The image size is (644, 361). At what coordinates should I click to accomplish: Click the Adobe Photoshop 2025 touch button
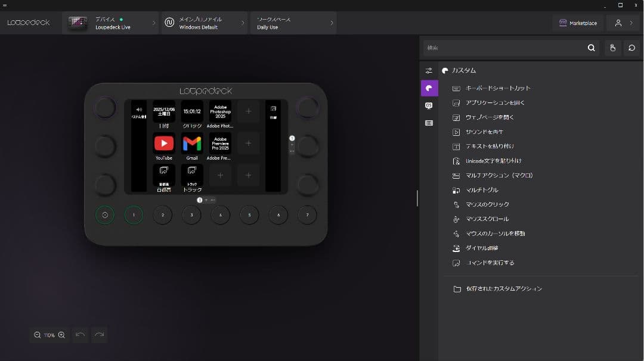click(x=220, y=112)
